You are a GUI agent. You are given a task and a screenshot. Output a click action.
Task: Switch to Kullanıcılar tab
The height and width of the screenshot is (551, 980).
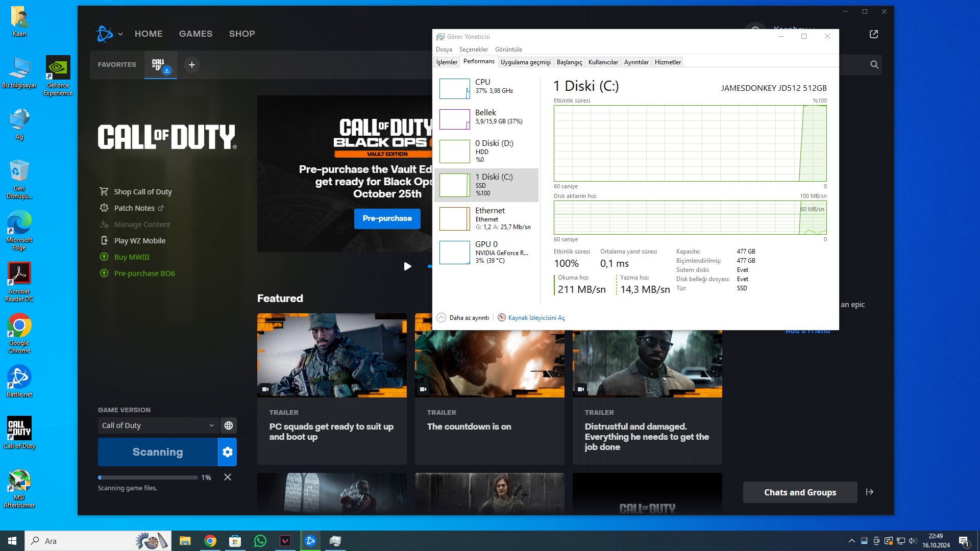pos(603,62)
